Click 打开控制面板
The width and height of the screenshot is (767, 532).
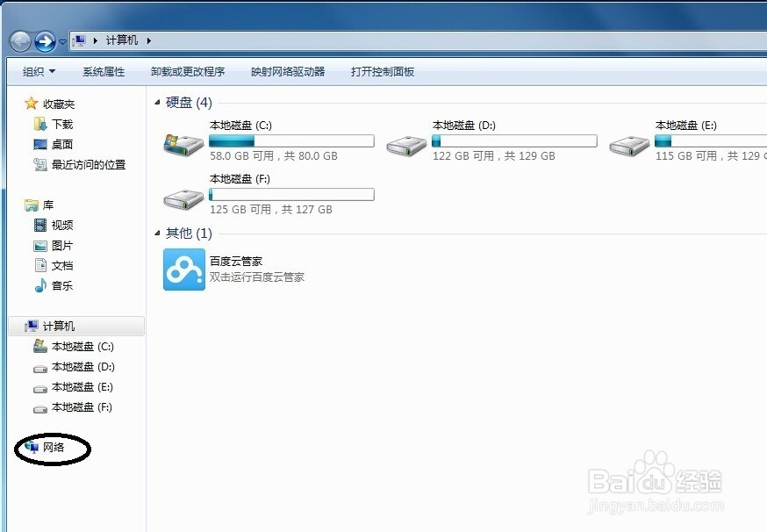click(x=382, y=71)
